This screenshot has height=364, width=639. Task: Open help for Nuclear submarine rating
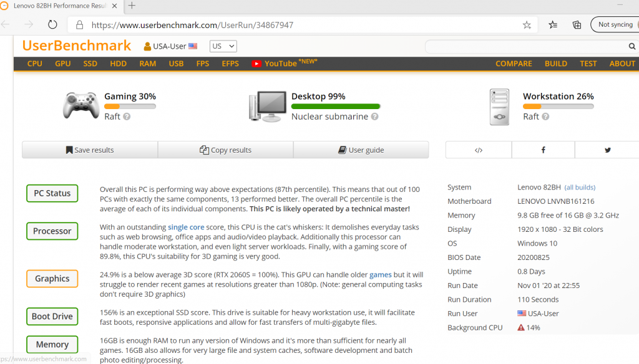pos(374,117)
